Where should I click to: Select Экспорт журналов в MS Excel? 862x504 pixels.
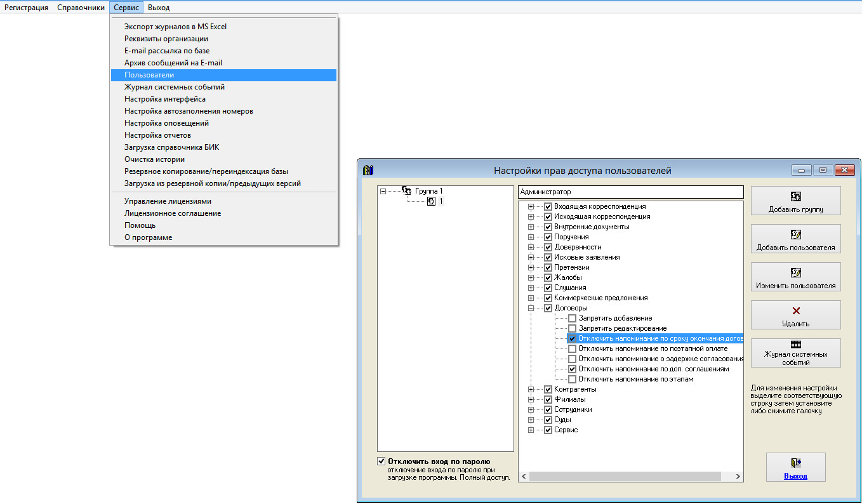point(223,27)
